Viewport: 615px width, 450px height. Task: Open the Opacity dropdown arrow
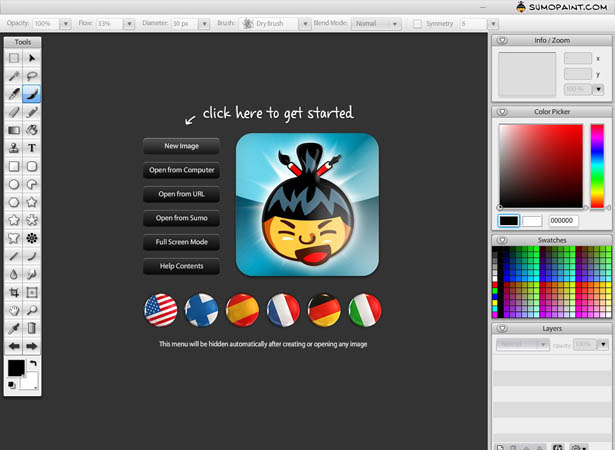point(66,24)
